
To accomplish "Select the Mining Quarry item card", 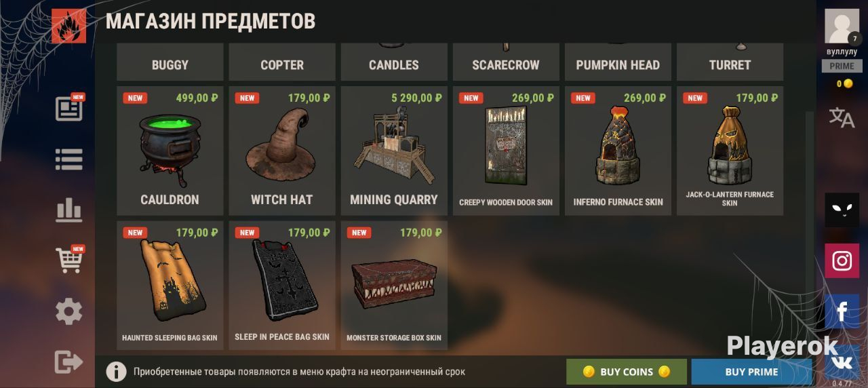I will pos(394,151).
